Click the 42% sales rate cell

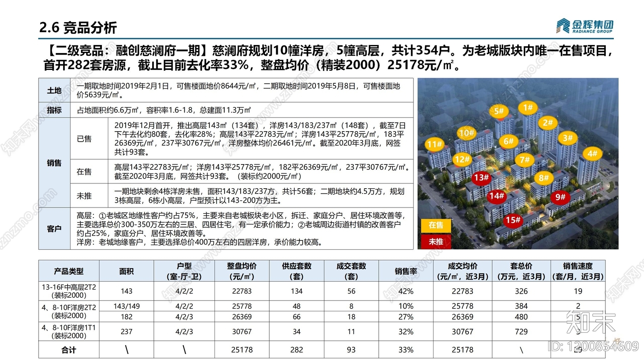(406, 291)
